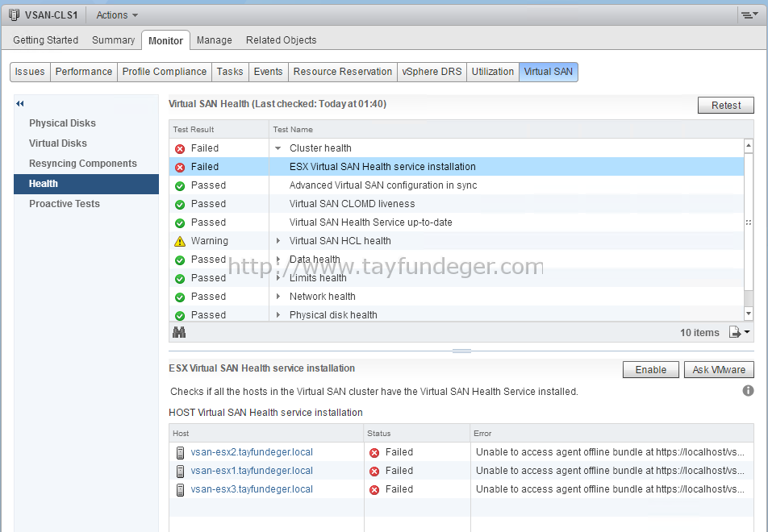Switch to the Summary tab
The height and width of the screenshot is (532, 768).
(113, 40)
